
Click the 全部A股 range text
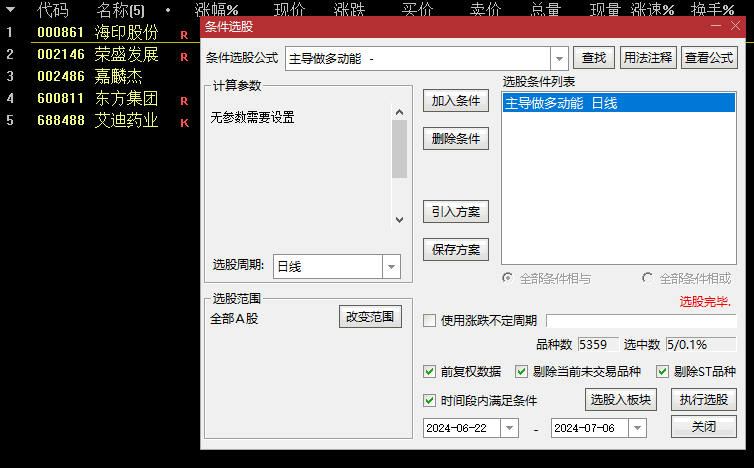[x=234, y=318]
